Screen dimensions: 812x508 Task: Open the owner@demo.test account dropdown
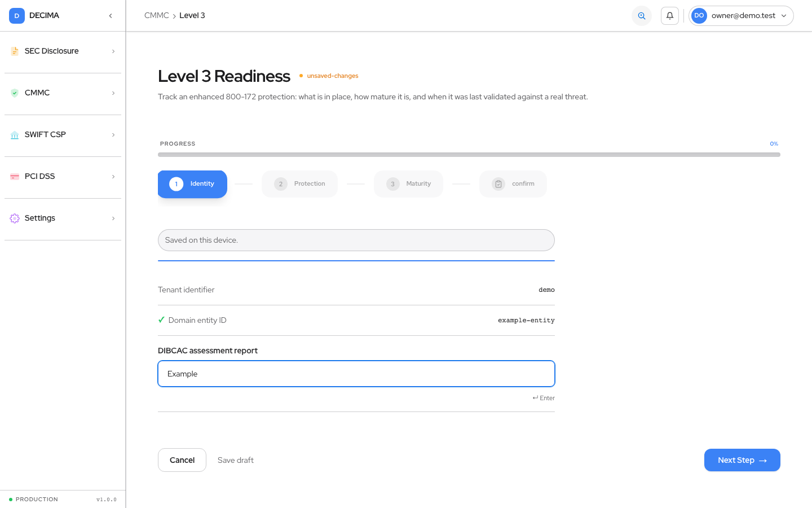(741, 16)
